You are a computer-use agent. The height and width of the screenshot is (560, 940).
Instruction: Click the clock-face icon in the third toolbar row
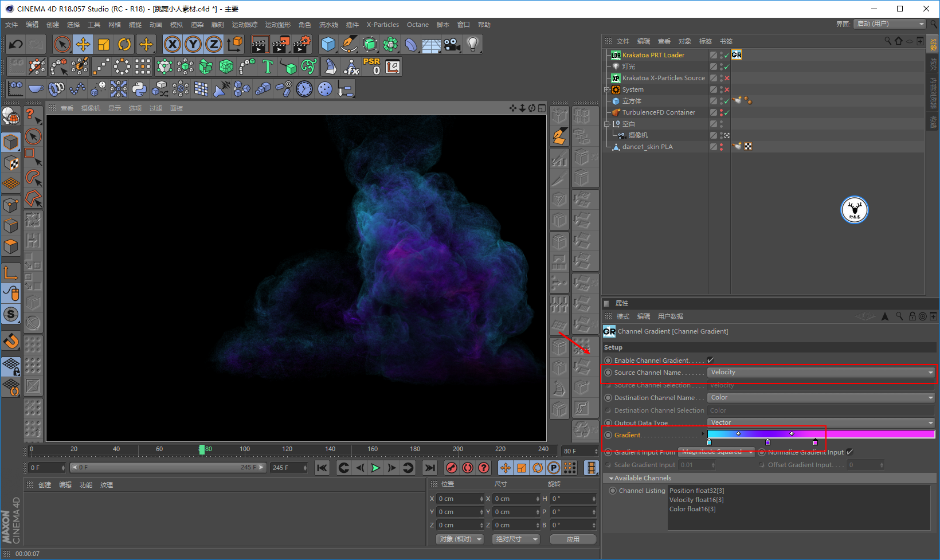click(x=304, y=89)
